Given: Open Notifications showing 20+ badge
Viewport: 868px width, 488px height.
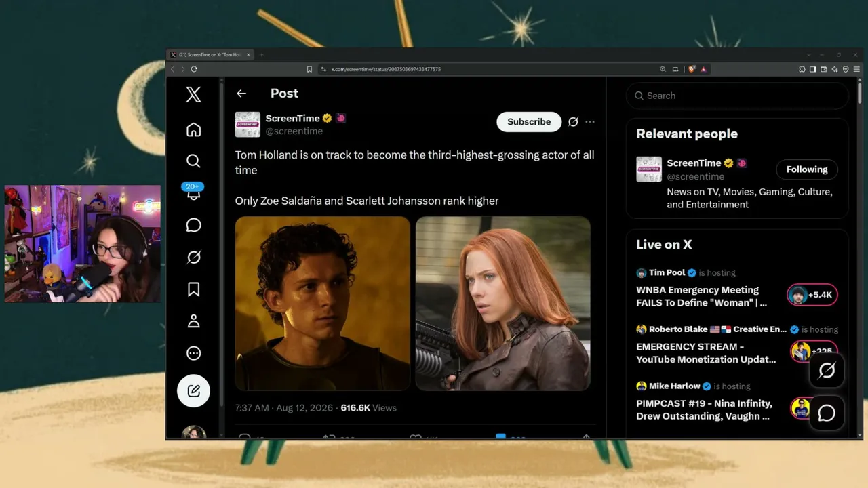Looking at the screenshot, I should [x=193, y=192].
